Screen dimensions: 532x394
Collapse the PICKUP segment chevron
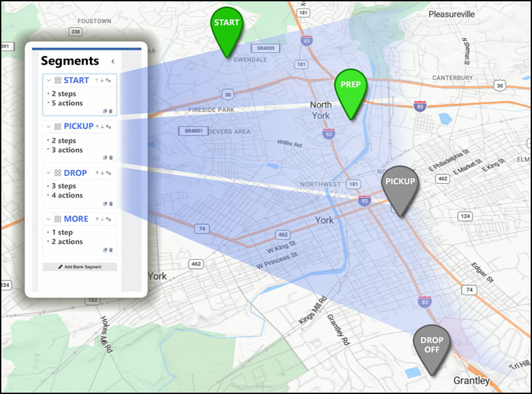(48, 126)
